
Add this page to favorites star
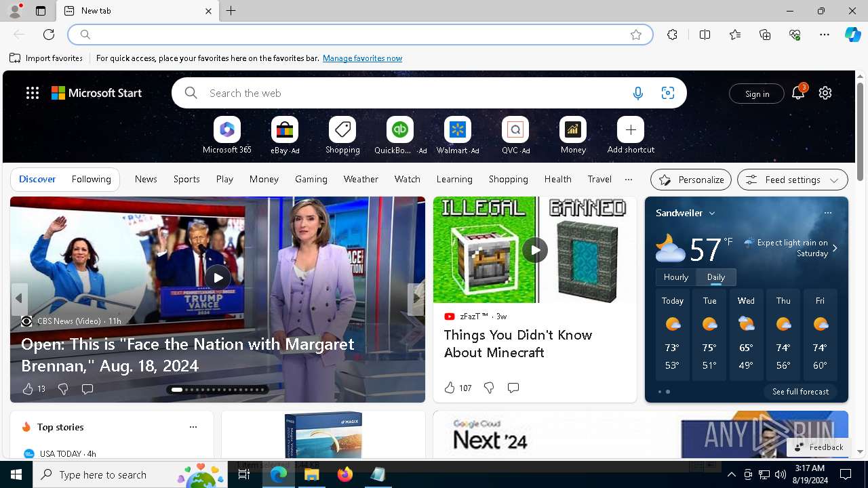coord(636,35)
